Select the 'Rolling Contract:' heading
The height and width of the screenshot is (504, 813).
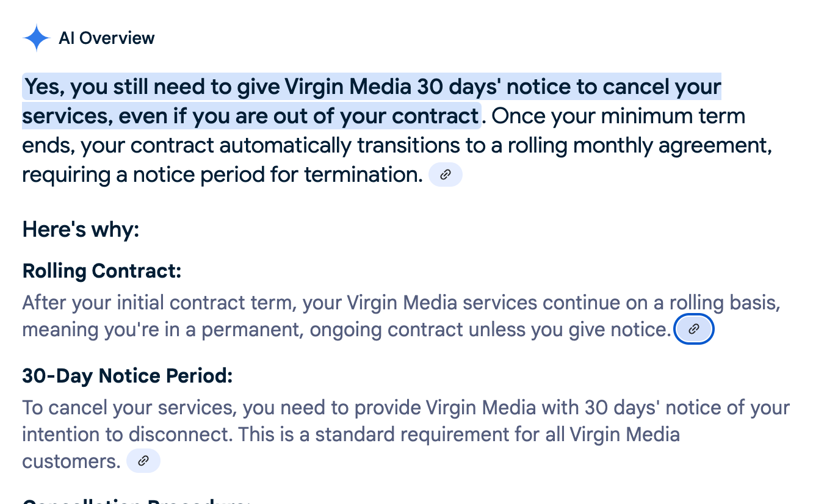[x=102, y=271]
